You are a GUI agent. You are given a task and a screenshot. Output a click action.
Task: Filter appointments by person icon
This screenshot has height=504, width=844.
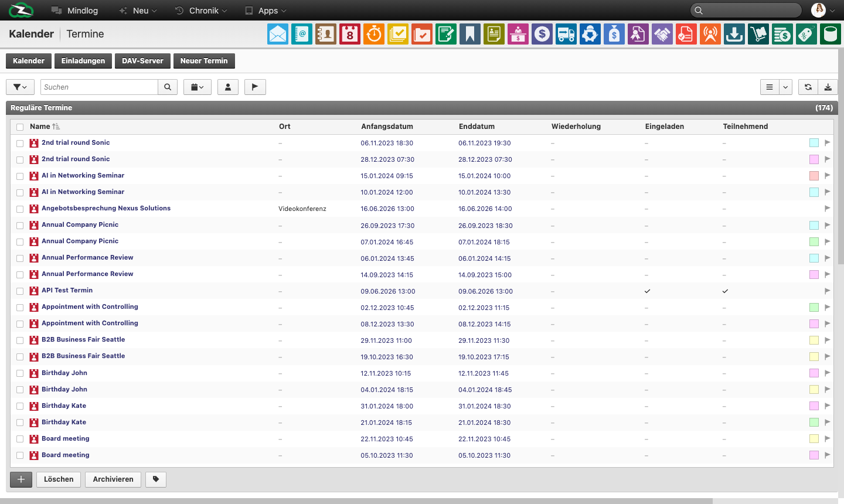(228, 87)
